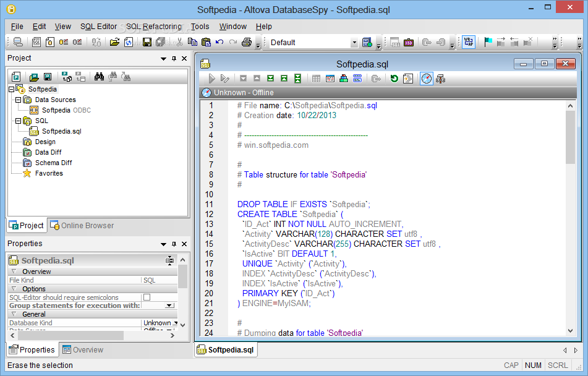The height and width of the screenshot is (376, 588).
Task: Click the binoculars Find icon in Project panel
Action: (99, 77)
